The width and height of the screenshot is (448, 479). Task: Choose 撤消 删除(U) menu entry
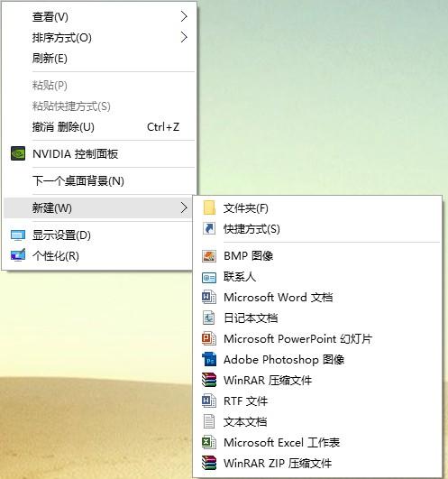coord(99,127)
